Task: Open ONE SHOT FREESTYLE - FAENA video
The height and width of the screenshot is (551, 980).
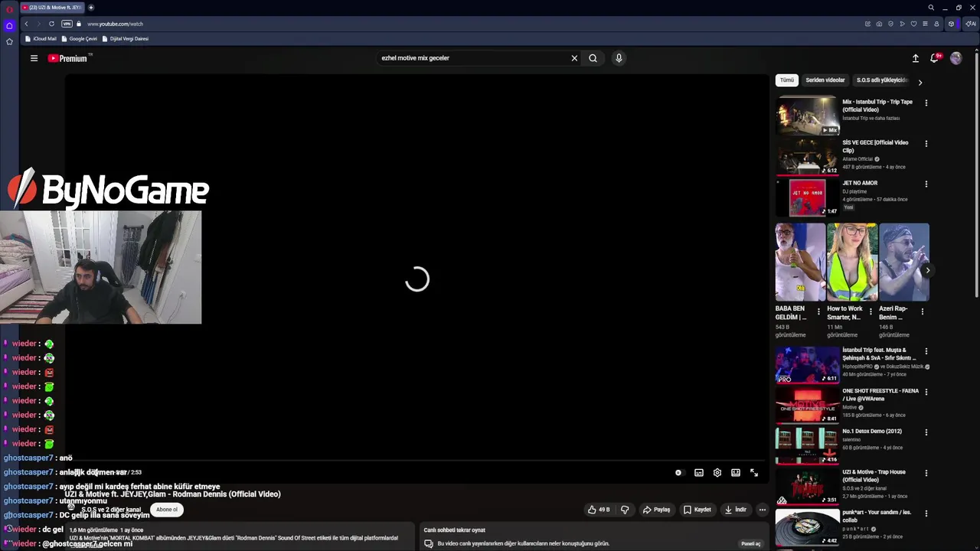Action: pos(807,404)
